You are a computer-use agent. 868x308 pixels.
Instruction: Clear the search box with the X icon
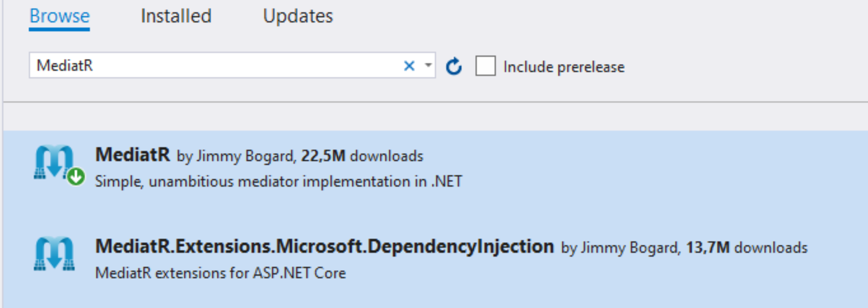tap(409, 66)
